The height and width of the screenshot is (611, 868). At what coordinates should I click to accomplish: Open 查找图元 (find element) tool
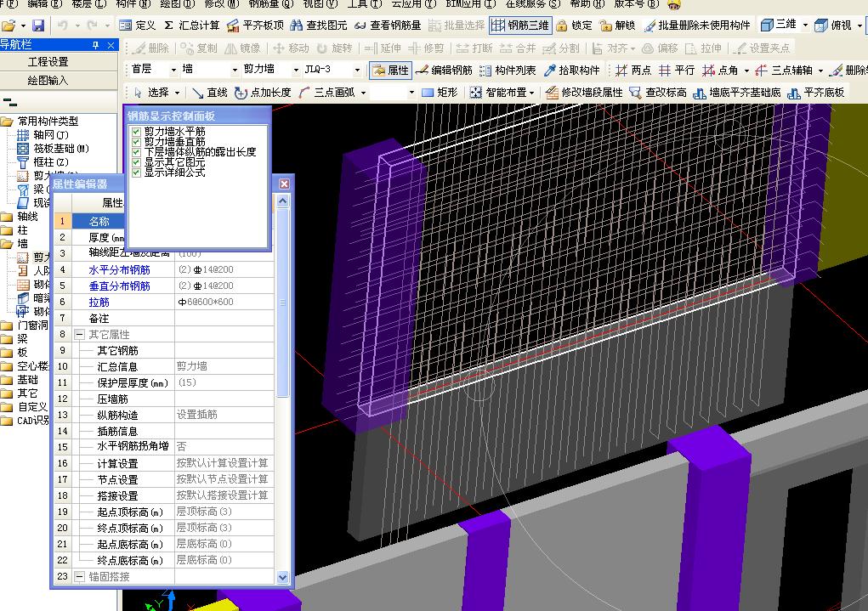coord(319,25)
